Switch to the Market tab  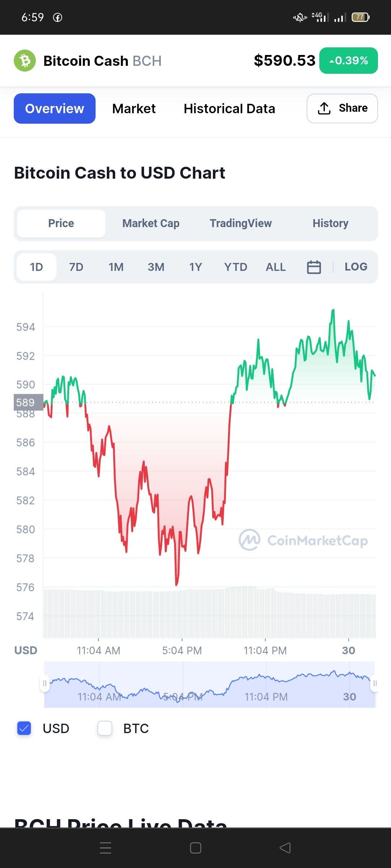[134, 109]
